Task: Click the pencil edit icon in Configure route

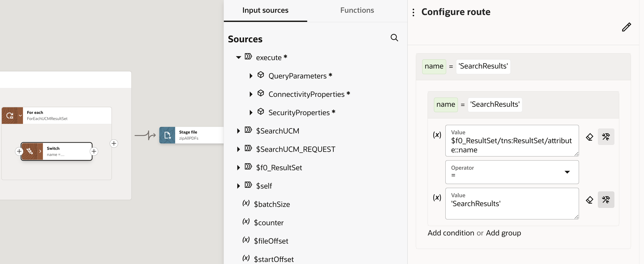Action: 627,27
